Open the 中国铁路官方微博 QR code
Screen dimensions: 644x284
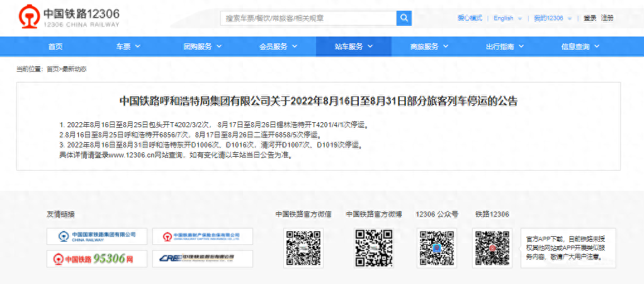click(x=373, y=247)
